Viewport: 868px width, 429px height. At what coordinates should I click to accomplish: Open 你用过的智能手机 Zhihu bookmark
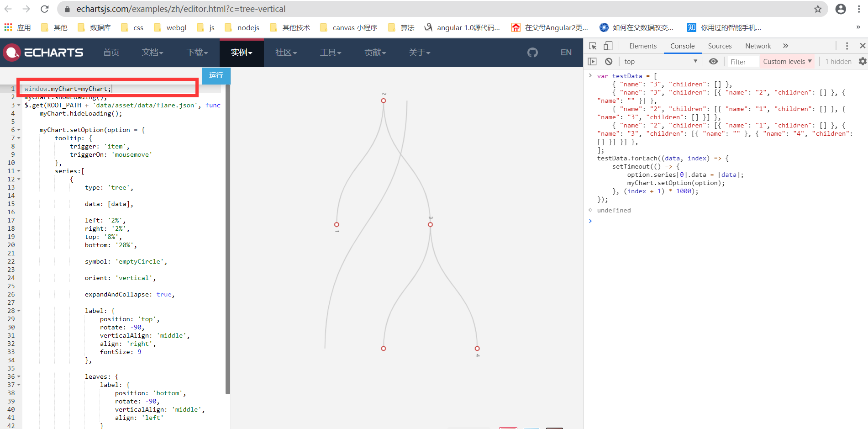725,27
